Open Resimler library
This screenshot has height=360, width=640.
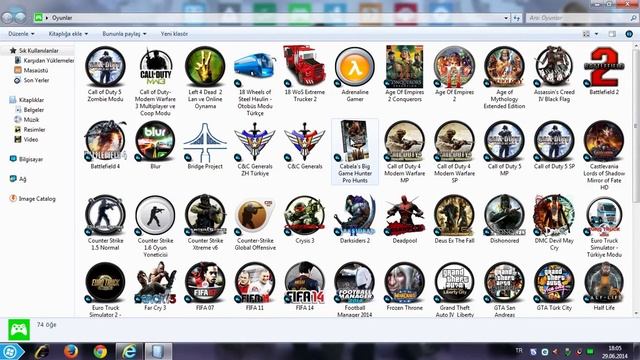(30, 129)
